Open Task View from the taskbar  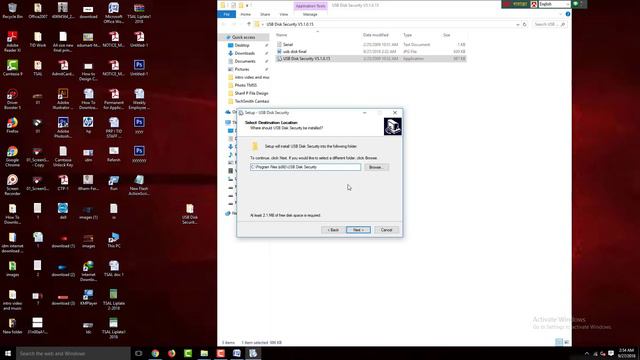click(138, 353)
